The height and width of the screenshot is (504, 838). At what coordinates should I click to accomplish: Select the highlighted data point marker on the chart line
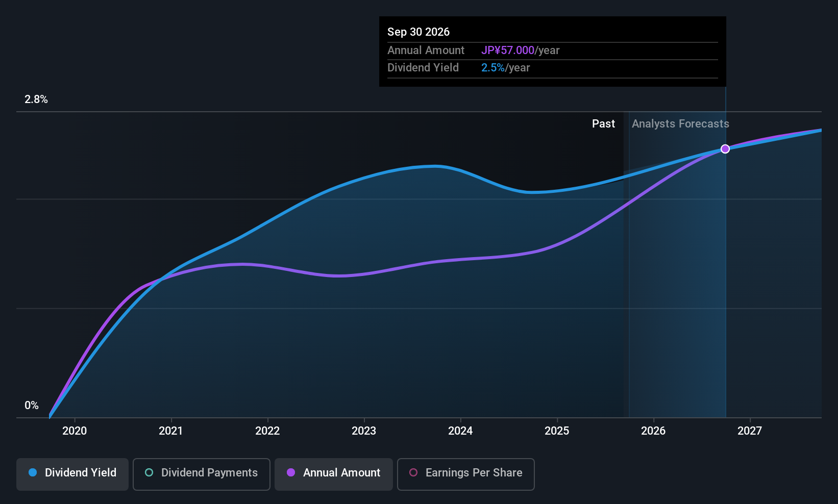725,149
